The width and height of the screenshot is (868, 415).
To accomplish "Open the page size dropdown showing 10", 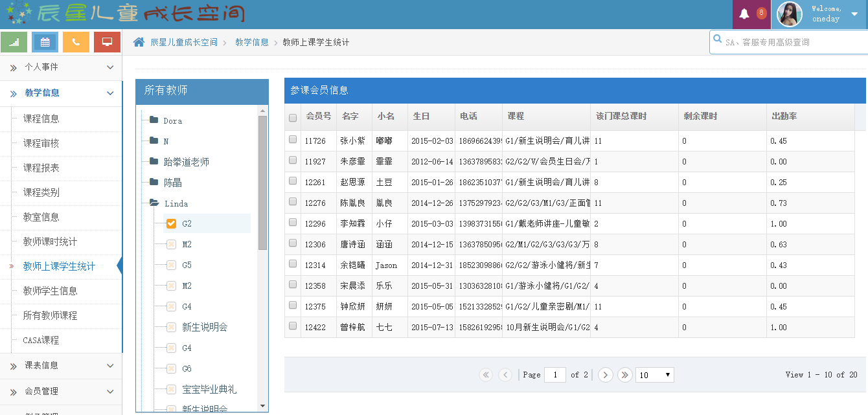I will 654,374.
